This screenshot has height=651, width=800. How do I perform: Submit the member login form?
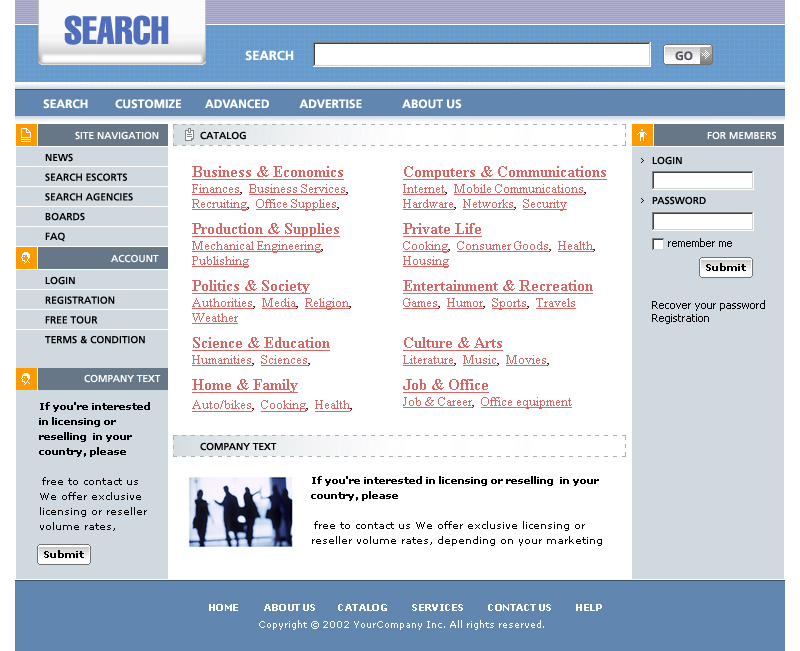click(x=725, y=268)
